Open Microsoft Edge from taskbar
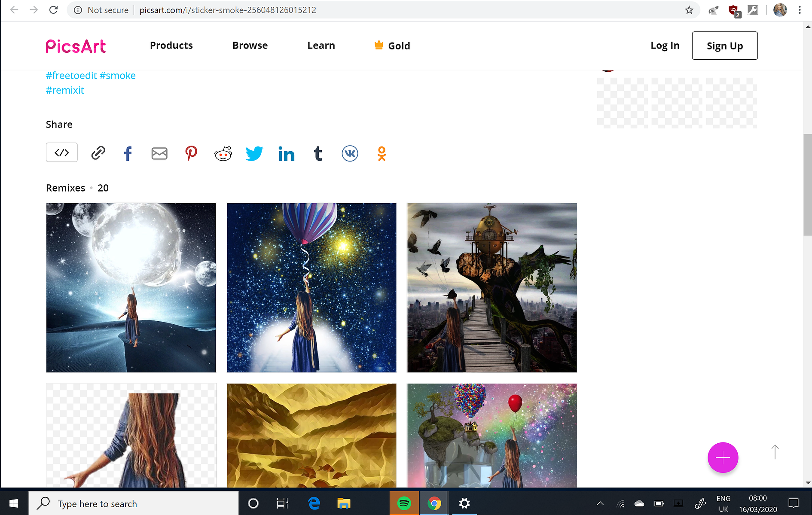 [314, 503]
